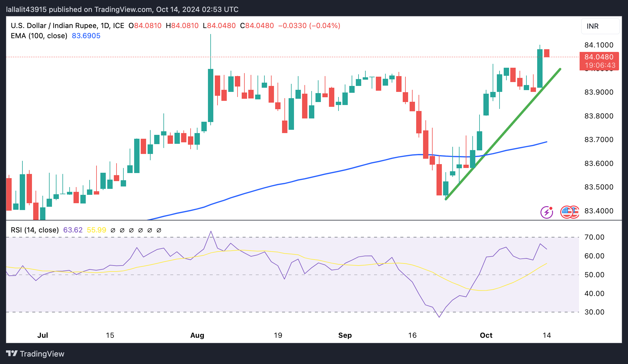Click the yellow RSI average value 55.99
The height and width of the screenshot is (364, 628).
click(96, 230)
